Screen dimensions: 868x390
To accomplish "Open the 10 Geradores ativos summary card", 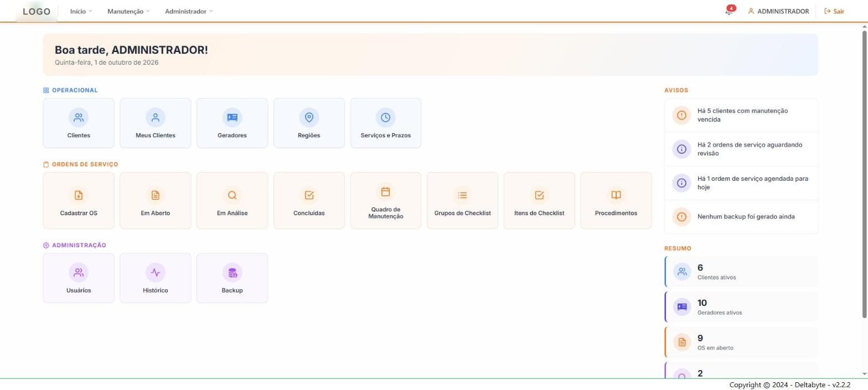I will coord(741,307).
